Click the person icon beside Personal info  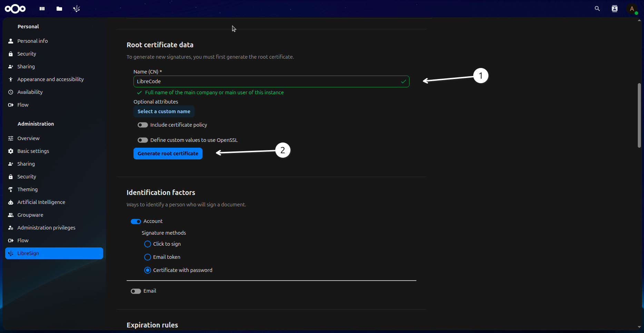(x=11, y=41)
